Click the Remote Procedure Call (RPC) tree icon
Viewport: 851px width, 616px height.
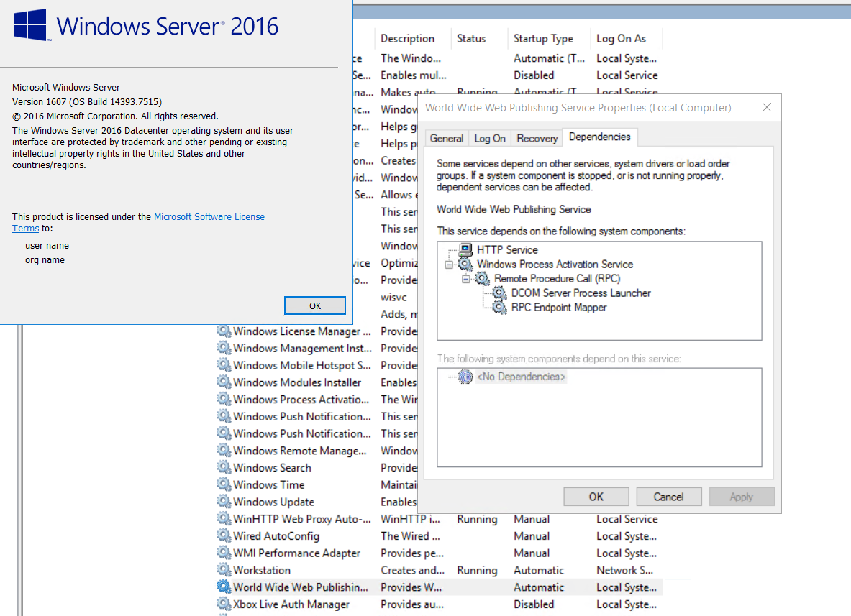click(483, 279)
